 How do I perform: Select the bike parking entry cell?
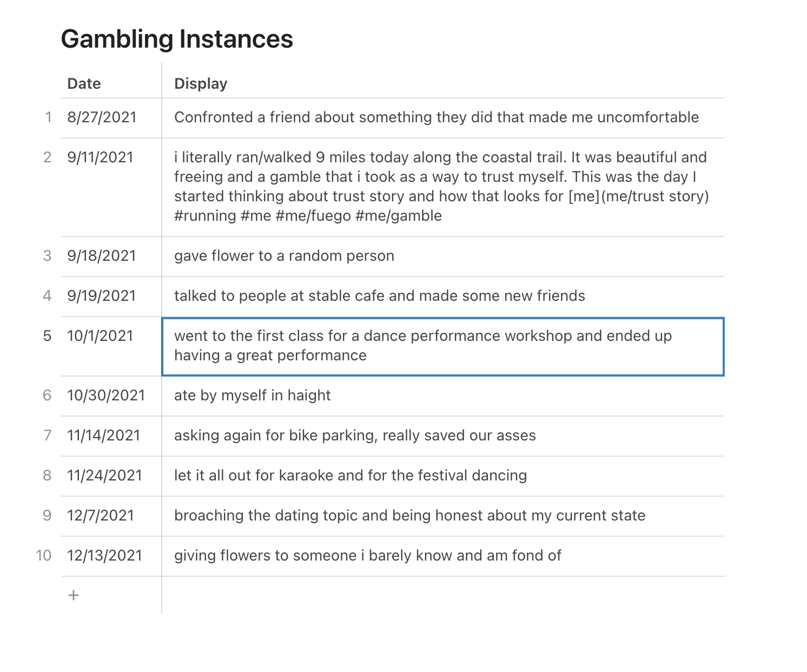coord(355,436)
